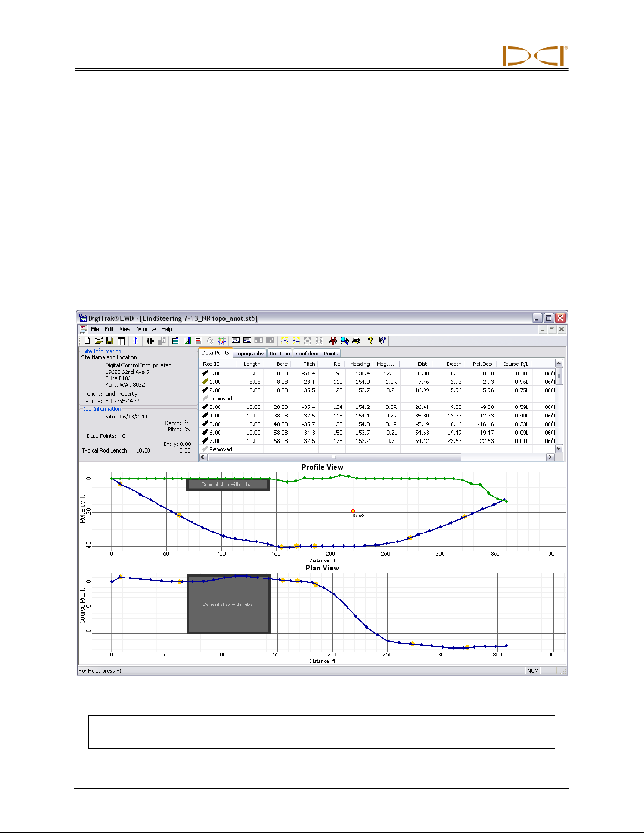
Task: Click the document icon left of File
Action: [x=83, y=329]
